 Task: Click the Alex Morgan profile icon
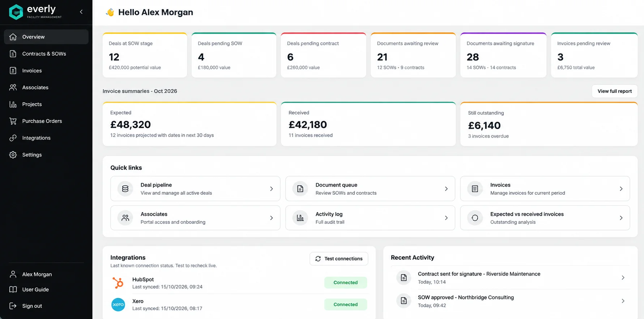pos(13,274)
